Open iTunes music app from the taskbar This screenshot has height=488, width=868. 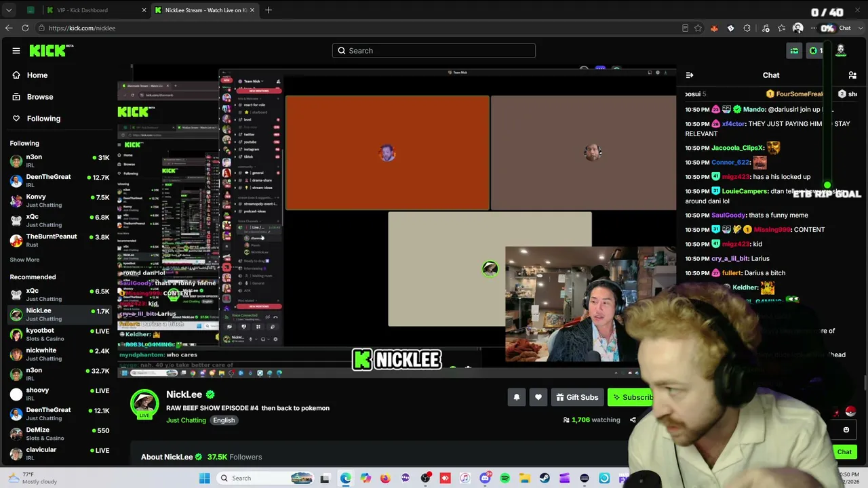click(465, 479)
